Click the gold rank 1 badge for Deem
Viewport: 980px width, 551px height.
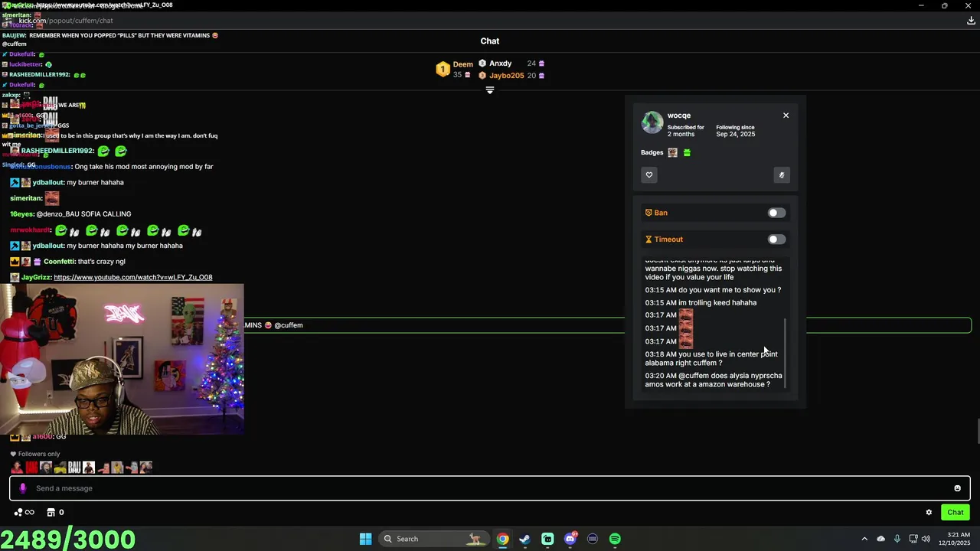click(x=443, y=70)
